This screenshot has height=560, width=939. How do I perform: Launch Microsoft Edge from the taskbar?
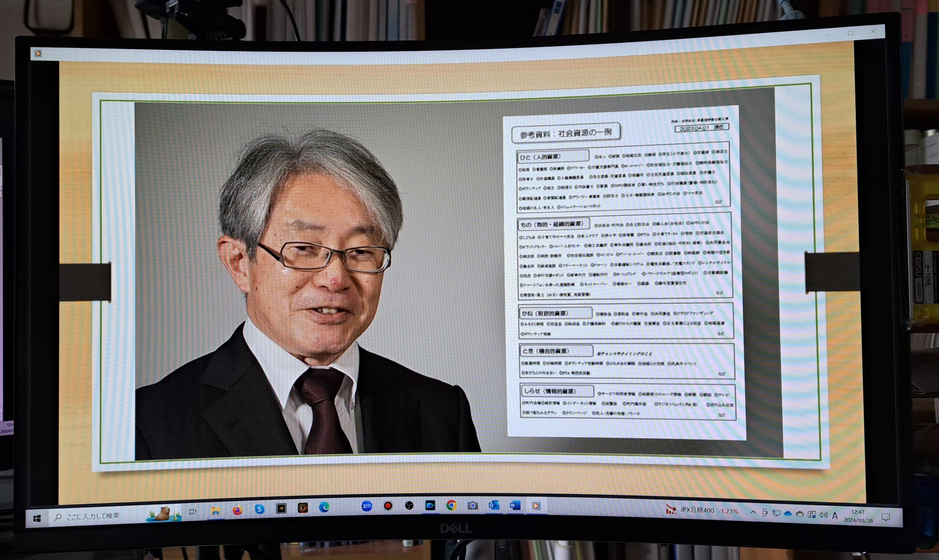point(324,508)
